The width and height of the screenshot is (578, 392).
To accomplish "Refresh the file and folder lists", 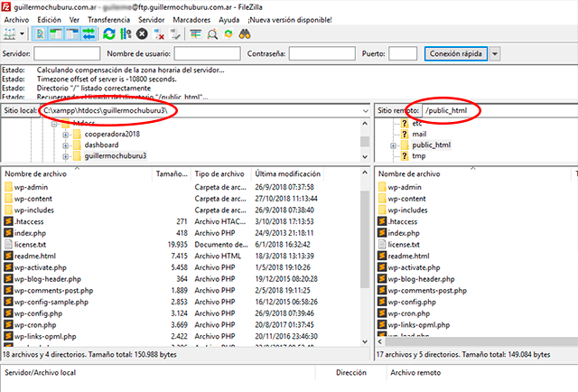I will [109, 34].
